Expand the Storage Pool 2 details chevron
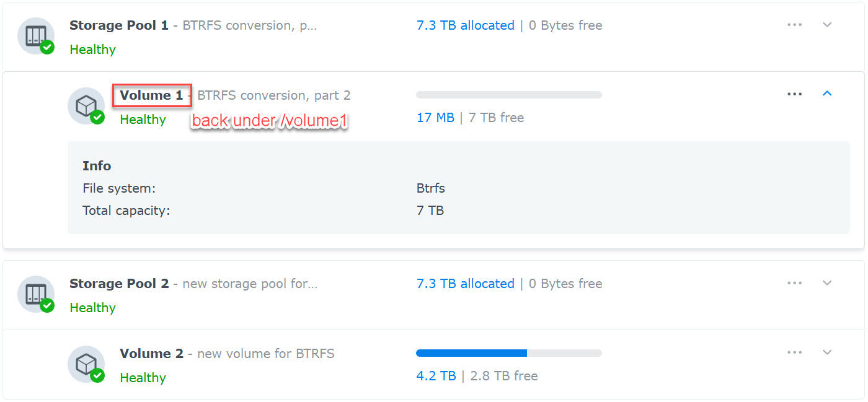868x402 pixels. pos(826,283)
